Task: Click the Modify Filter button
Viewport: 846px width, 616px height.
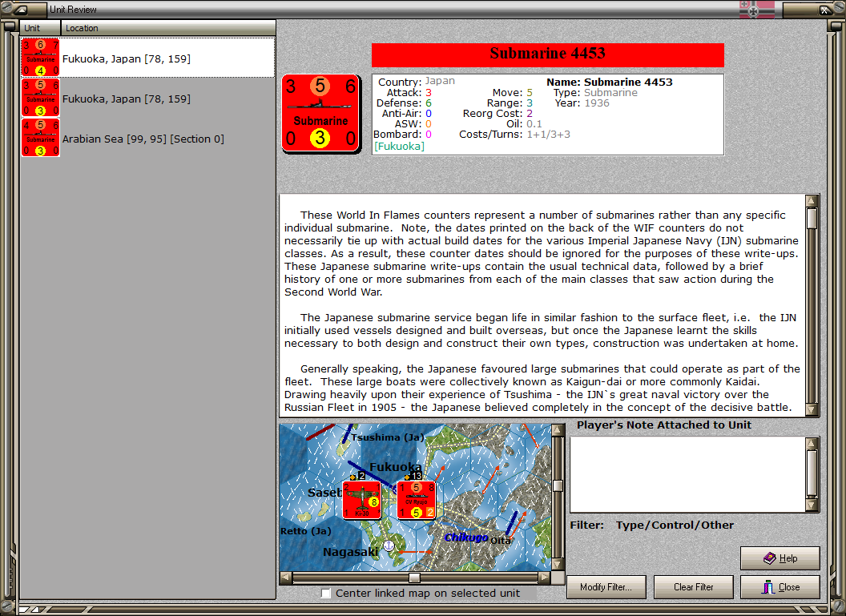Action: pos(606,587)
